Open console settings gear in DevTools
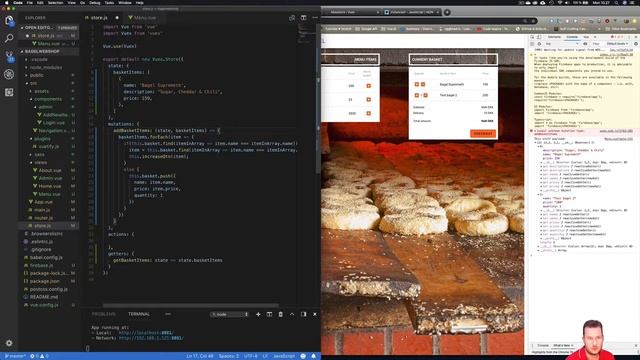 [636, 44]
